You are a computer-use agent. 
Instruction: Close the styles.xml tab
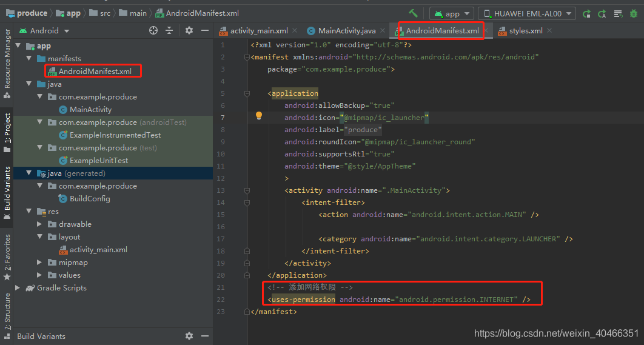coord(549,31)
